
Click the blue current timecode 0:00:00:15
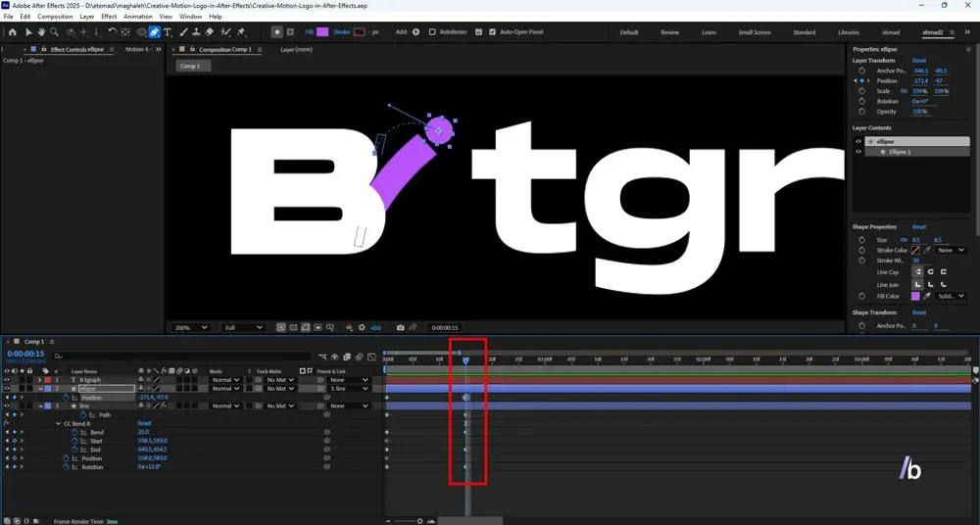pyautogui.click(x=25, y=354)
